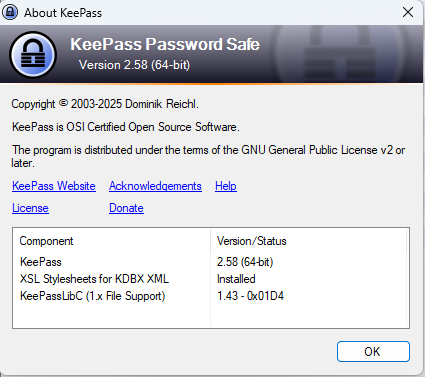Viewport: 425px width, 377px height.
Task: Click the KeePass Password Safe heading
Action: 165,44
